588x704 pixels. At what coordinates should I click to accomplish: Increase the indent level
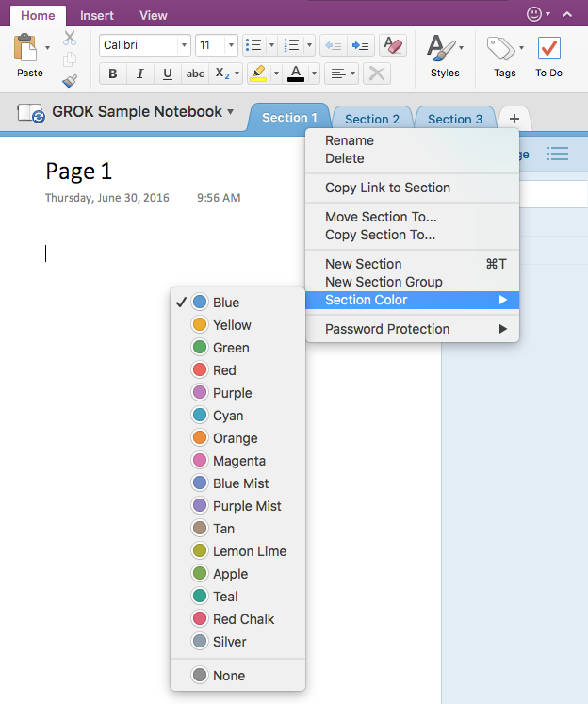tap(360, 45)
